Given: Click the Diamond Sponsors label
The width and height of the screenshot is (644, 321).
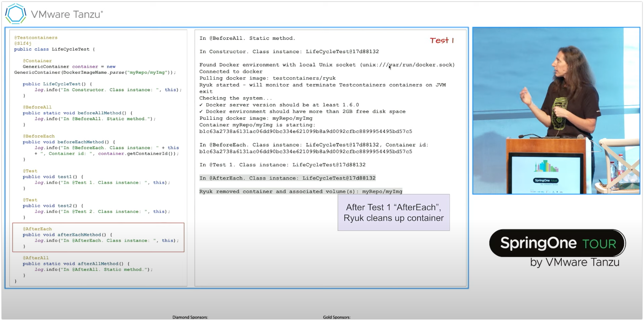Looking at the screenshot, I should [190, 317].
